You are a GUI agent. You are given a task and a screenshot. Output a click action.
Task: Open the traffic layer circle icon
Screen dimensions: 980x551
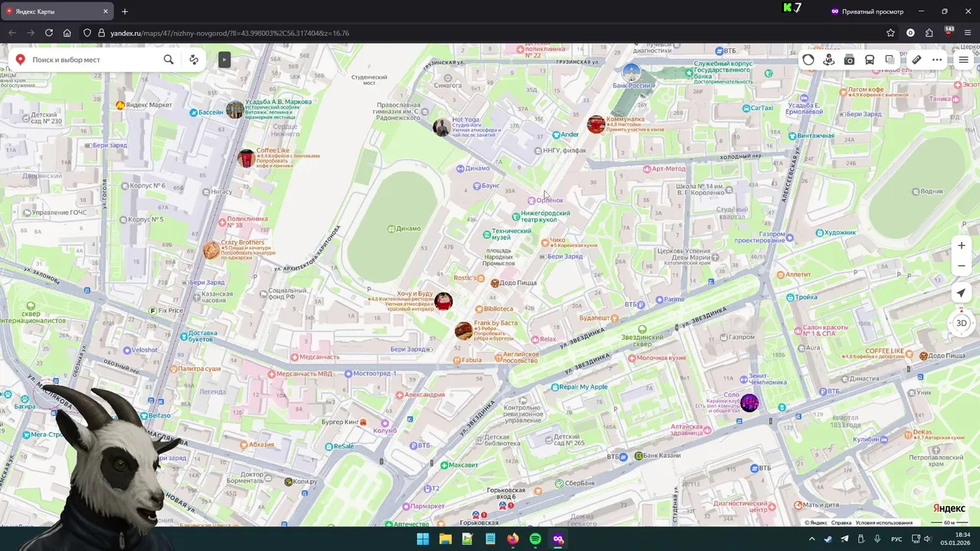808,60
